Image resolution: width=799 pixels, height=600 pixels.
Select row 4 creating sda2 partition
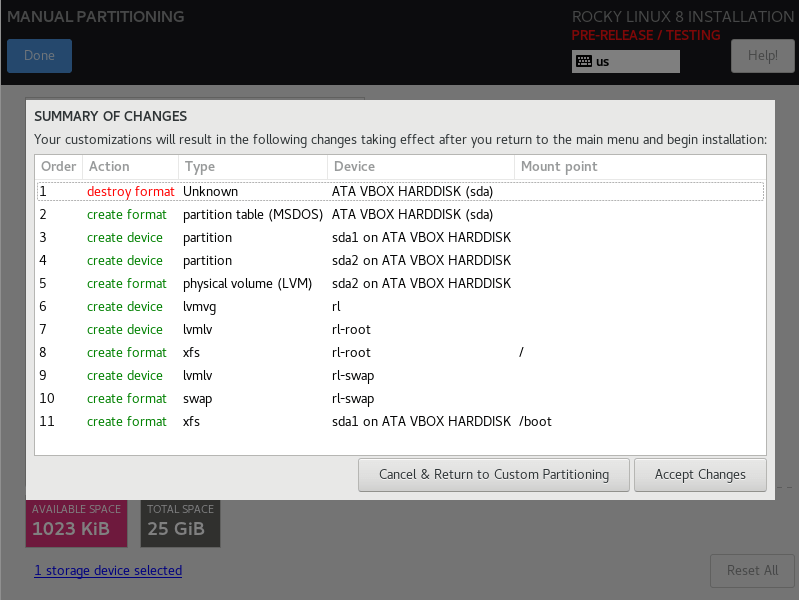(x=400, y=260)
